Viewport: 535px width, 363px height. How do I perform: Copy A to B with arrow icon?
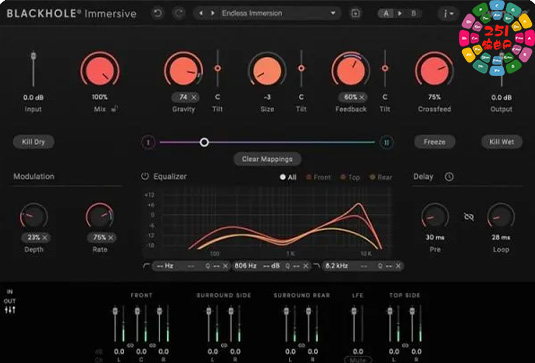400,13
